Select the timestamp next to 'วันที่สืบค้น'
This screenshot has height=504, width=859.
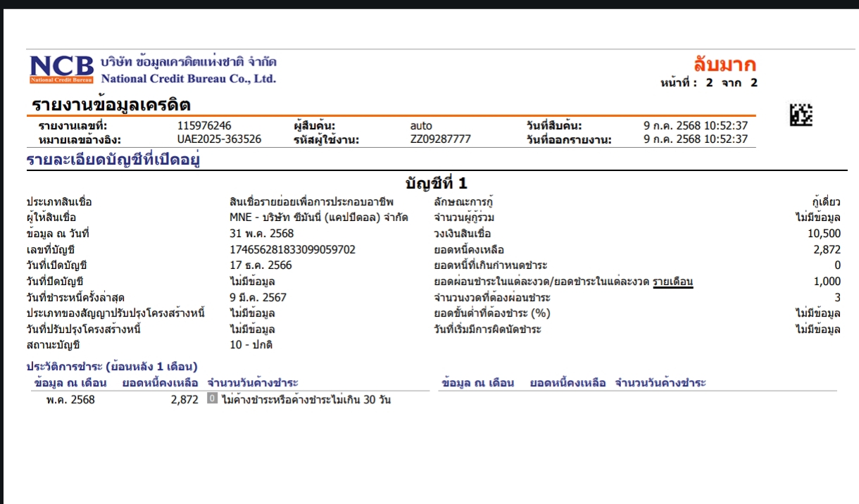coord(696,126)
